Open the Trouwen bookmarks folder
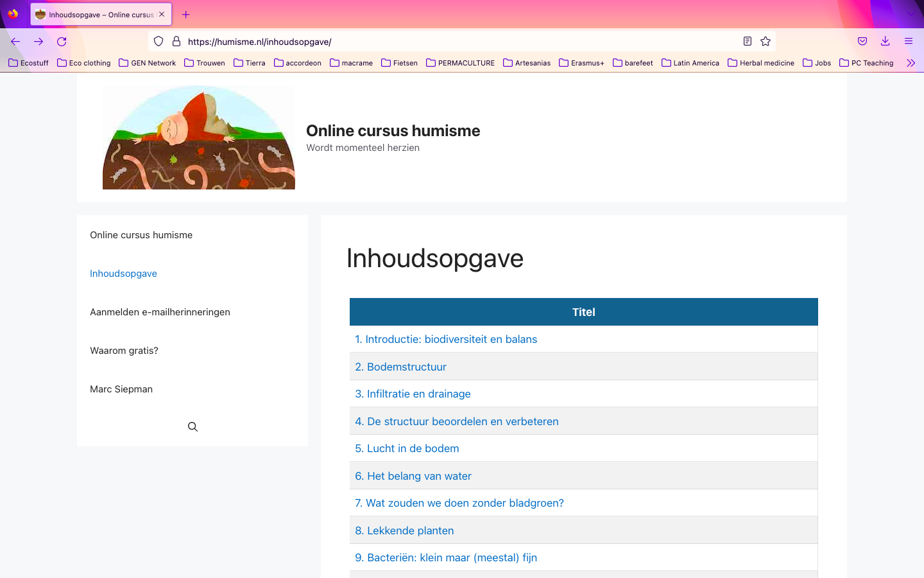Screen dimensions: 924x578 [205, 63]
